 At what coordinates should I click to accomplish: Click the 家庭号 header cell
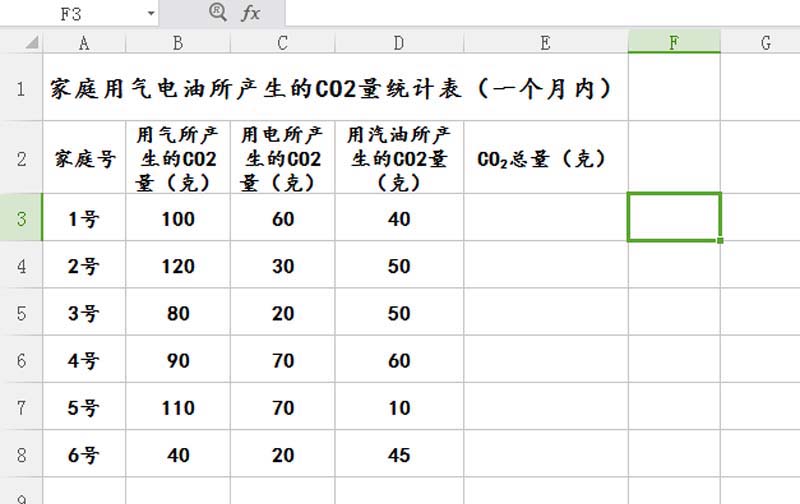[x=84, y=158]
